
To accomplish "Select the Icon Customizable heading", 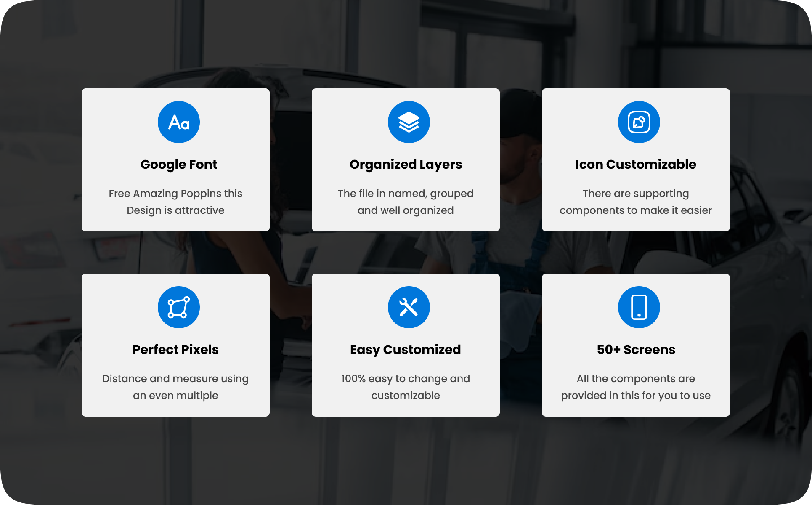I will 636,165.
